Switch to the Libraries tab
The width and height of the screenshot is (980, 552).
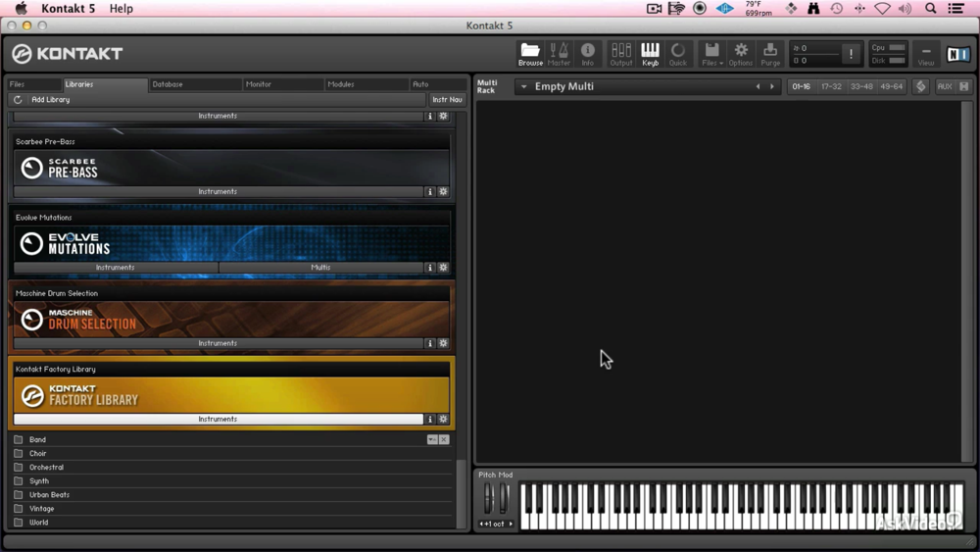pyautogui.click(x=105, y=84)
